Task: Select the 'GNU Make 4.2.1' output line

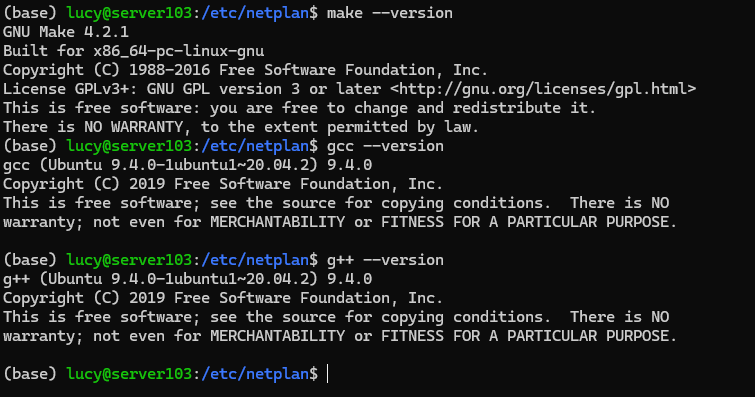Action: (66, 32)
